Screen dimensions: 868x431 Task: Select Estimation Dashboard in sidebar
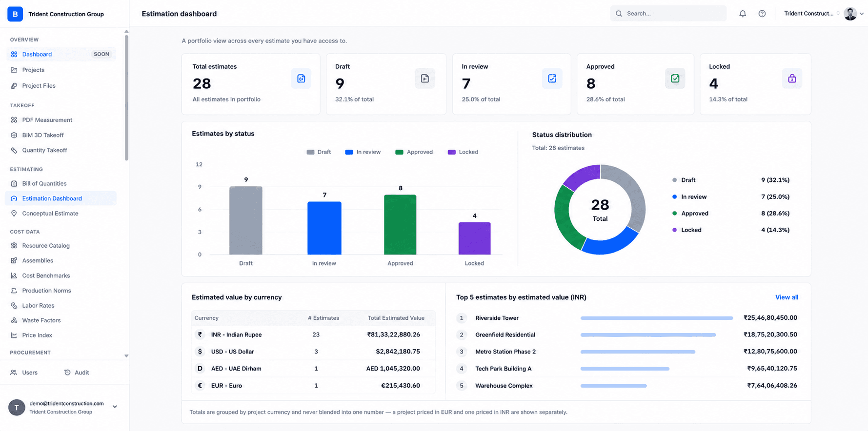pyautogui.click(x=61, y=198)
